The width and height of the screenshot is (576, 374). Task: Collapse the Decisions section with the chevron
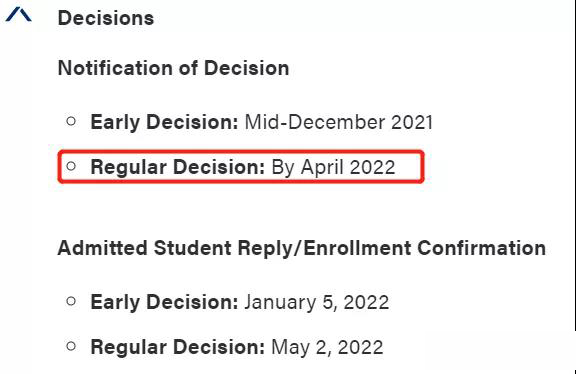18,15
